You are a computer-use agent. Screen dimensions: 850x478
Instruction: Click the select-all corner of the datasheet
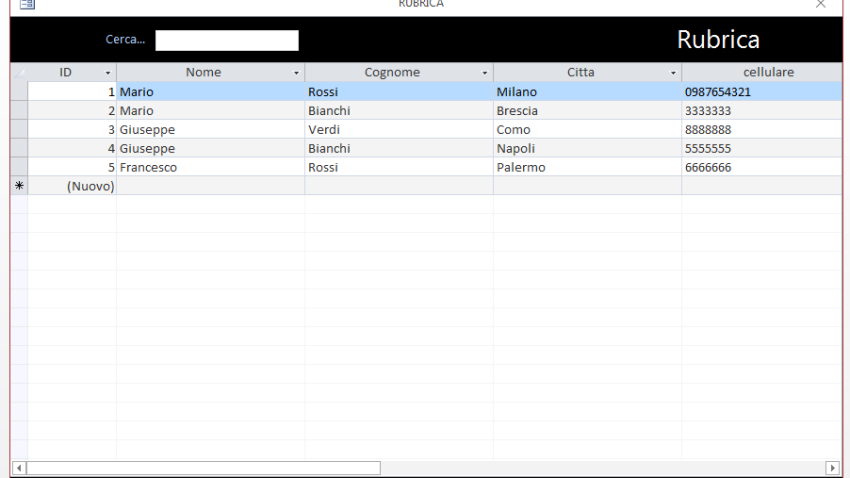click(19, 72)
